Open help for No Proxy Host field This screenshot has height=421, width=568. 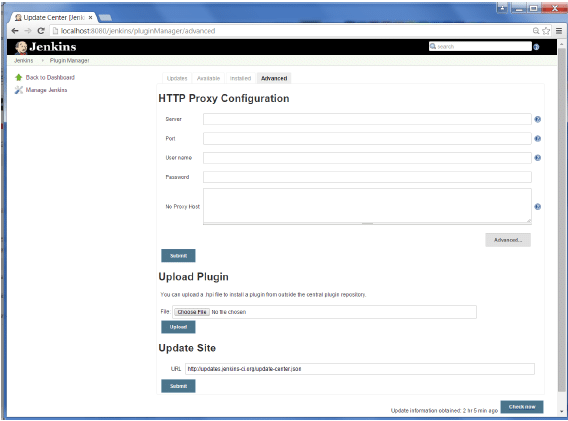pyautogui.click(x=538, y=207)
